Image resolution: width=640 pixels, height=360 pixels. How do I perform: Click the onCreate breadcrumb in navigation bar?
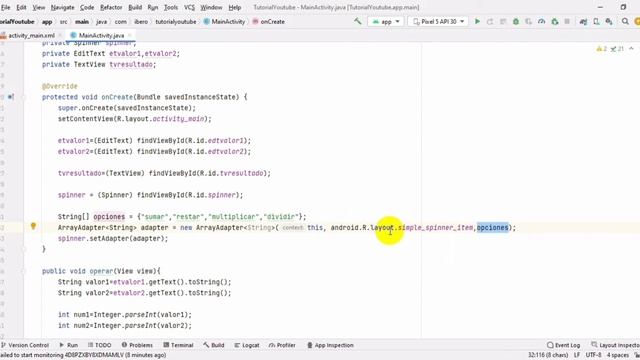point(269,22)
